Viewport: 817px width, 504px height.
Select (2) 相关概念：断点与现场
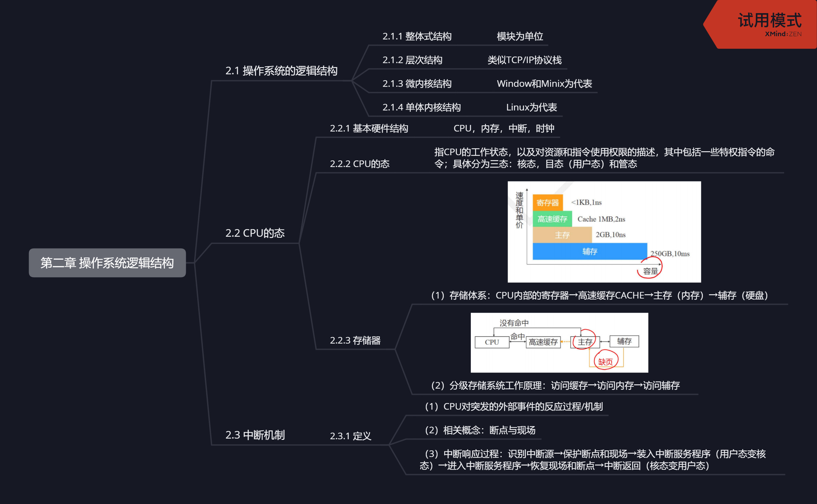tap(480, 430)
